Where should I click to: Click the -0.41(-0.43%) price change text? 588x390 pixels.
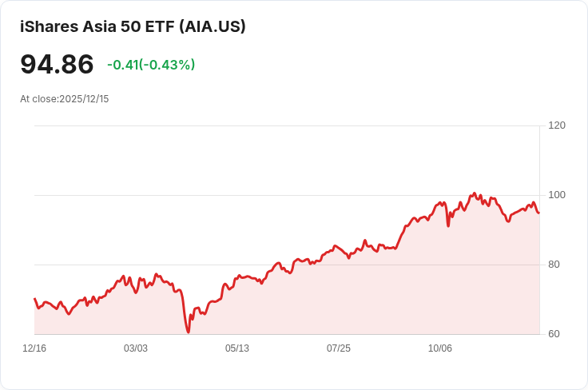click(151, 65)
